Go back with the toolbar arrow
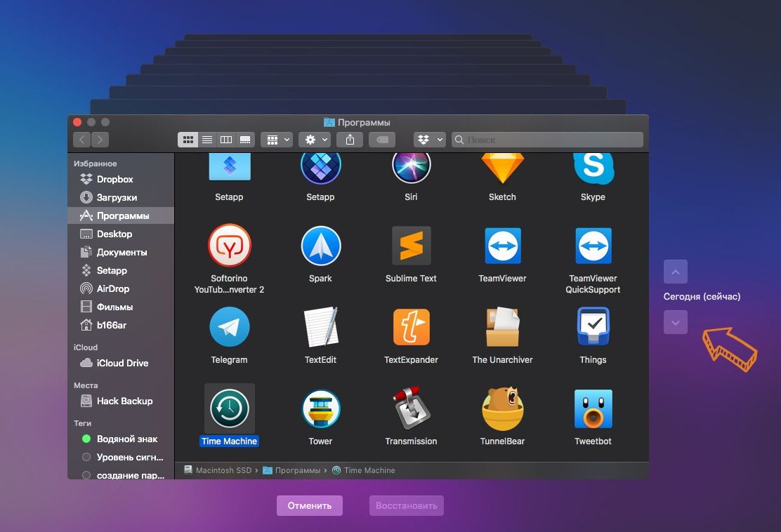781x532 pixels. (81, 140)
